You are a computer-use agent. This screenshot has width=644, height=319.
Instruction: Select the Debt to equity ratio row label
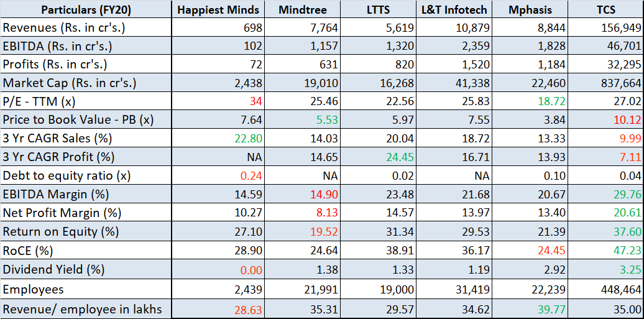point(67,175)
